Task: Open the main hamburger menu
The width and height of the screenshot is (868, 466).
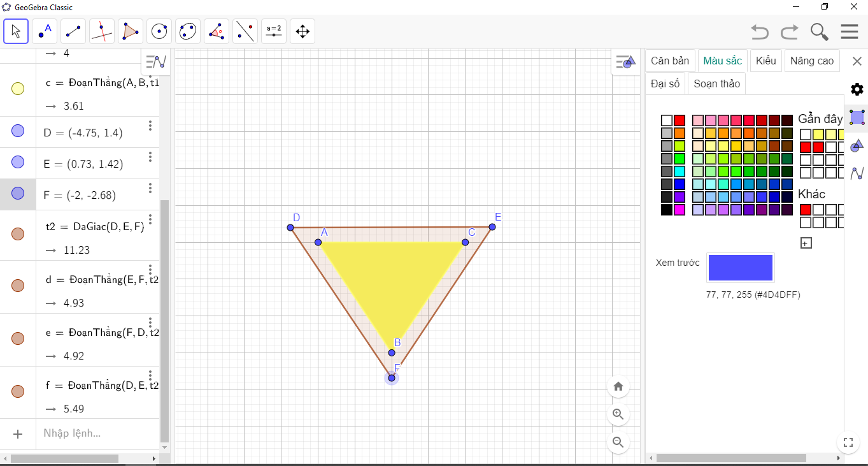Action: click(x=850, y=32)
